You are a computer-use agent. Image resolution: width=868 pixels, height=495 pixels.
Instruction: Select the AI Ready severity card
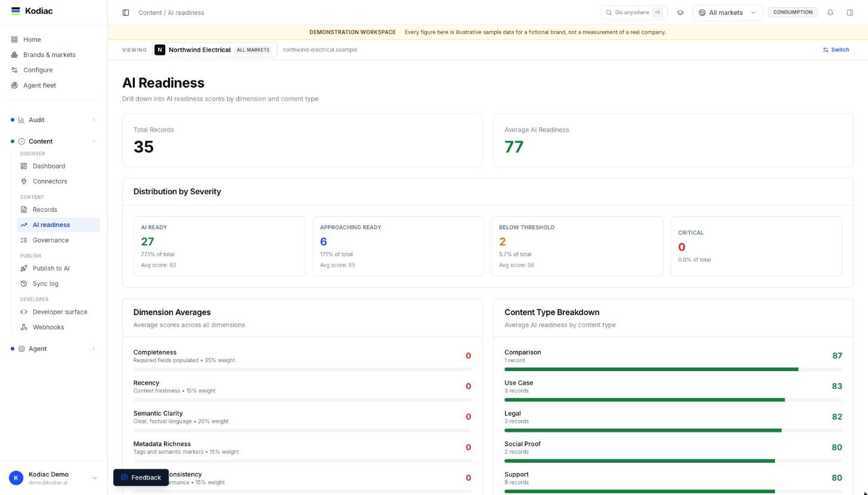[x=219, y=247]
